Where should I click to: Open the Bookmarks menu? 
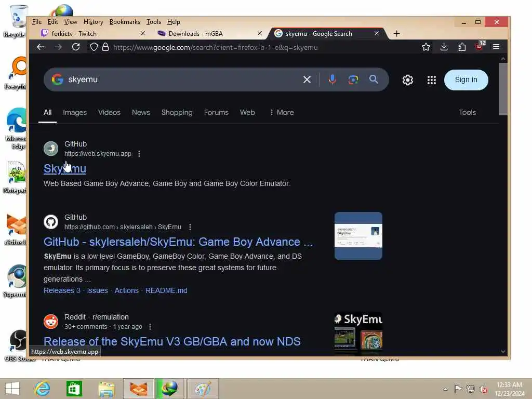point(125,22)
